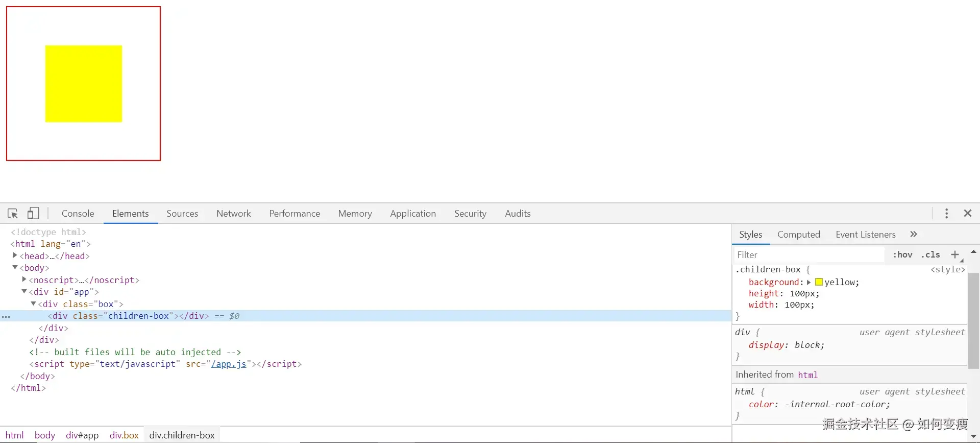Activate the inspect element picker icon
This screenshot has width=980, height=443.
[x=13, y=214]
